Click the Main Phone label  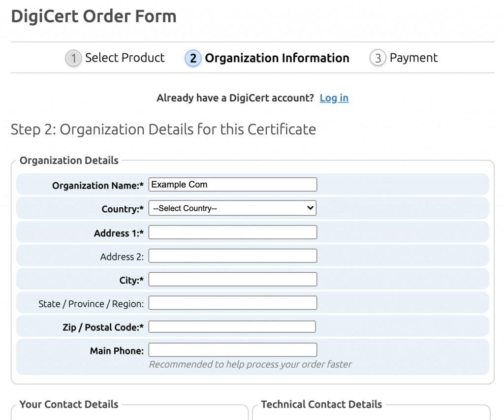click(x=117, y=351)
